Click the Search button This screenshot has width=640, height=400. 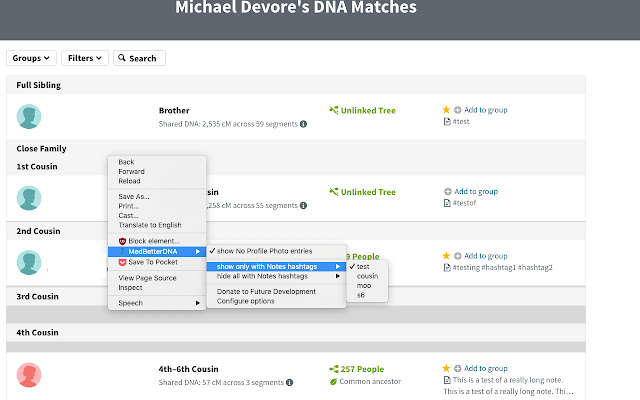[139, 58]
